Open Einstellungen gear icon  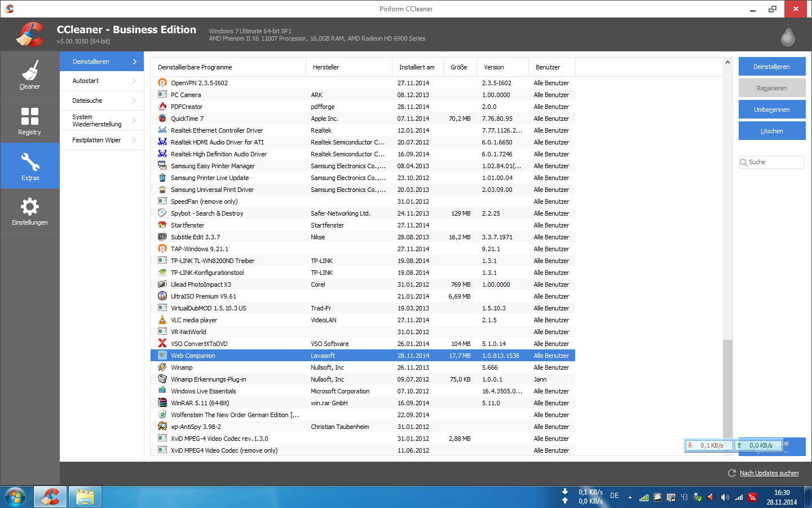click(30, 207)
